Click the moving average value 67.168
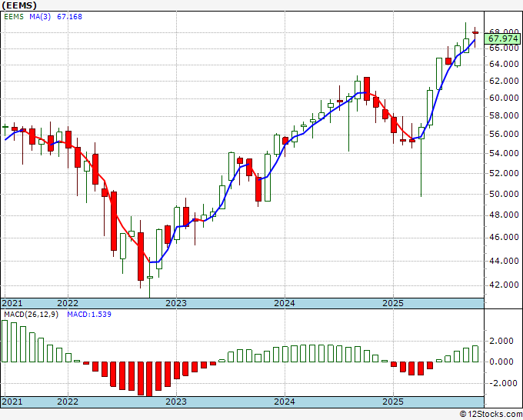Screen dimensions: 523x420 click(x=69, y=17)
